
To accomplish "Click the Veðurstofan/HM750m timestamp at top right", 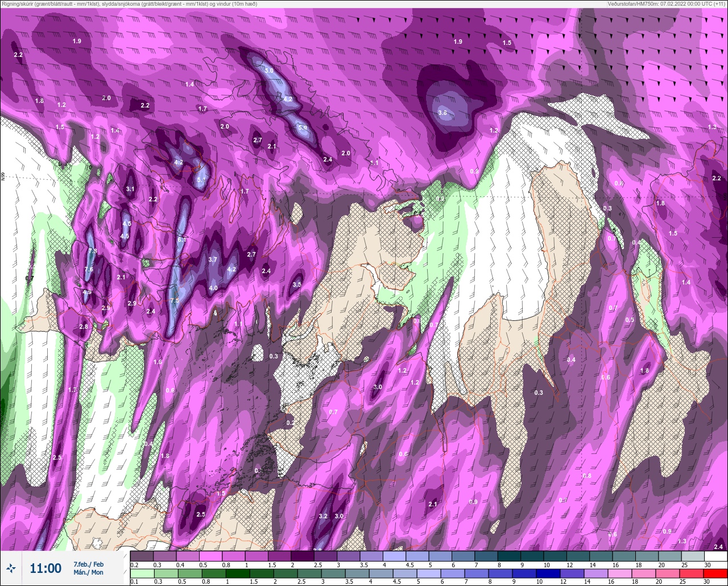I will (x=668, y=4).
